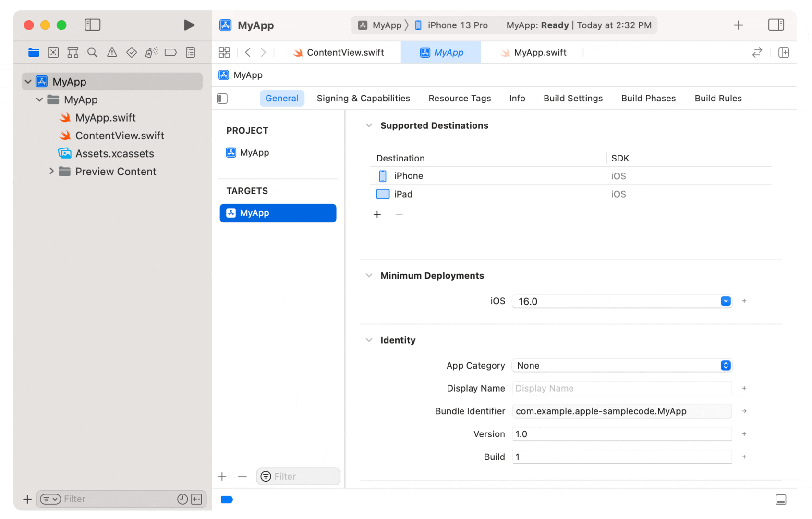Open the Issue navigator warning icon

pyautogui.click(x=112, y=52)
